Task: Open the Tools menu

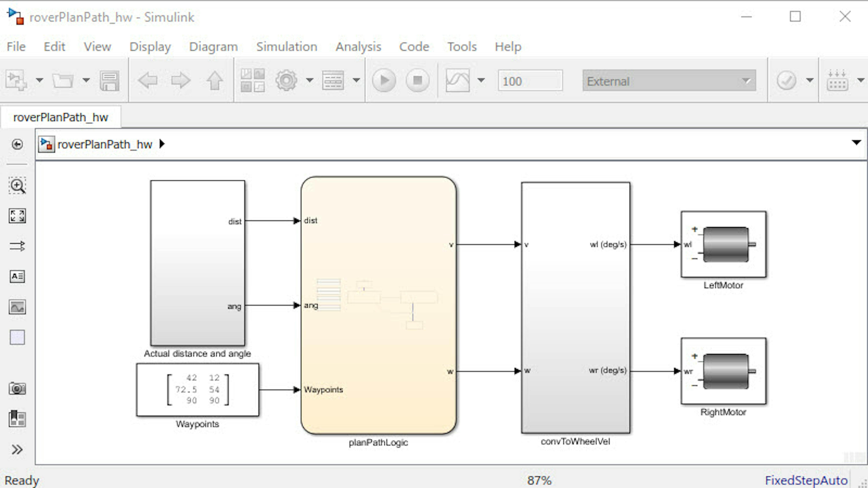Action: 462,46
